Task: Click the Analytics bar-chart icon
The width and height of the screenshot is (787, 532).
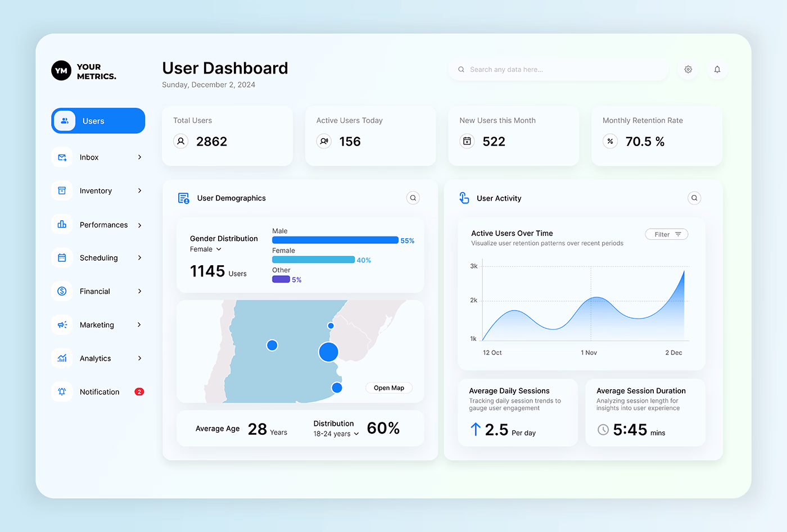Action: coord(61,358)
